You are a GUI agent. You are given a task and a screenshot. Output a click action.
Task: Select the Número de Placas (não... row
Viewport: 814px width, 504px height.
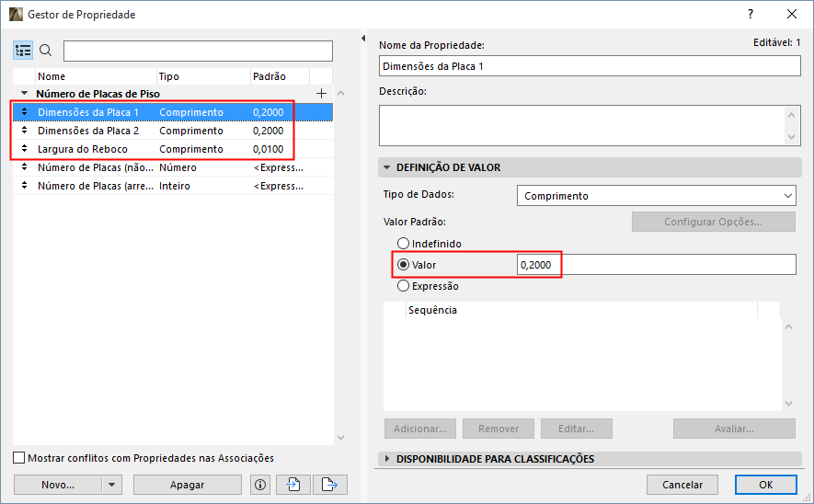click(172, 167)
